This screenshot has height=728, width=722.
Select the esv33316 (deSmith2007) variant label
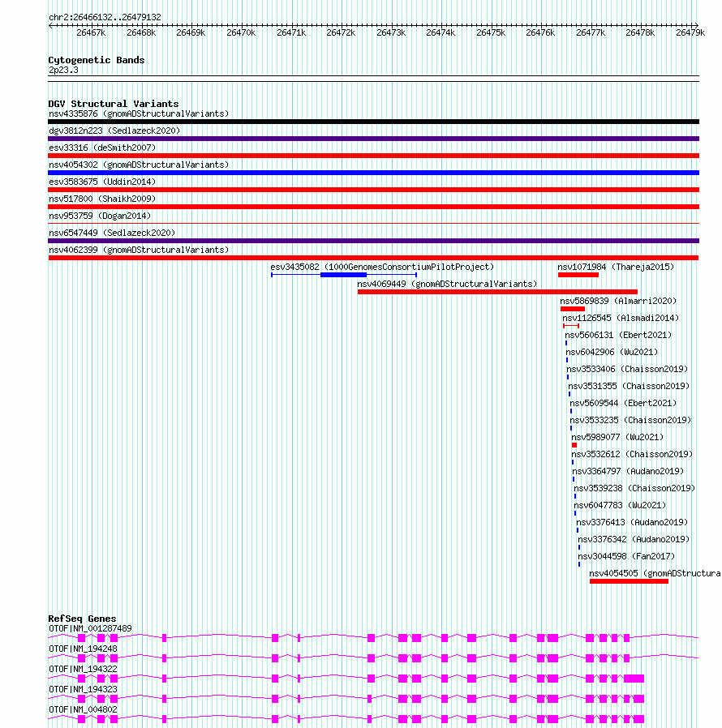[x=102, y=148]
